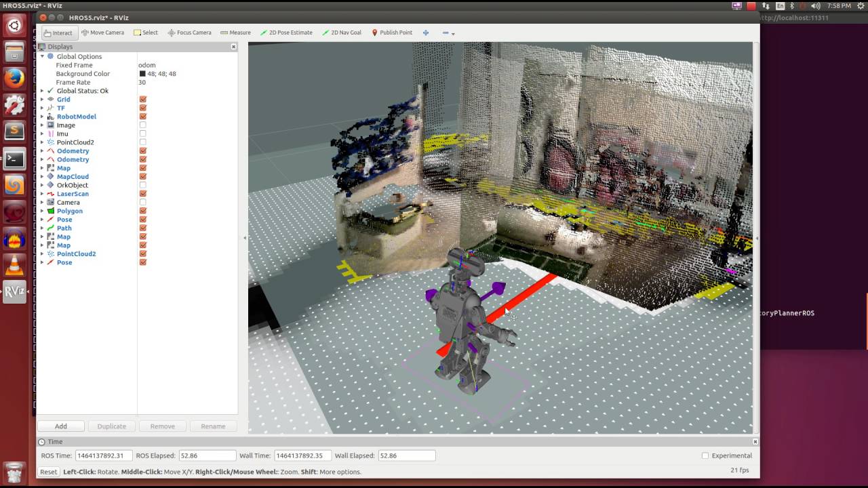868x488 pixels.
Task: Select the Path display label
Action: click(64, 228)
